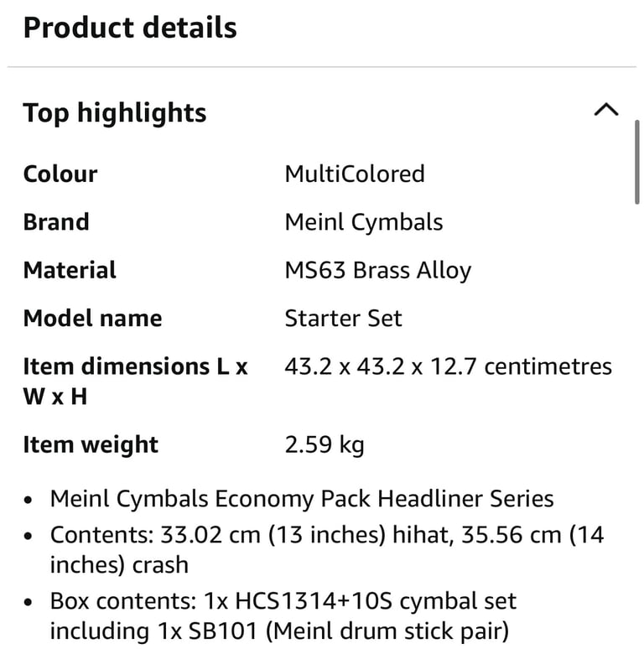Click the MultiColored value
The width and height of the screenshot is (644, 649).
(355, 174)
